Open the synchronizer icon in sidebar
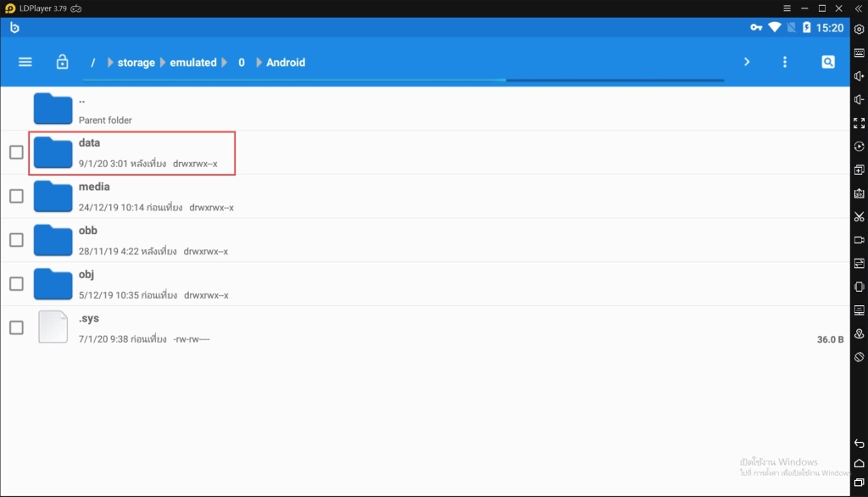Viewport: 868px width, 497px height. click(x=860, y=263)
